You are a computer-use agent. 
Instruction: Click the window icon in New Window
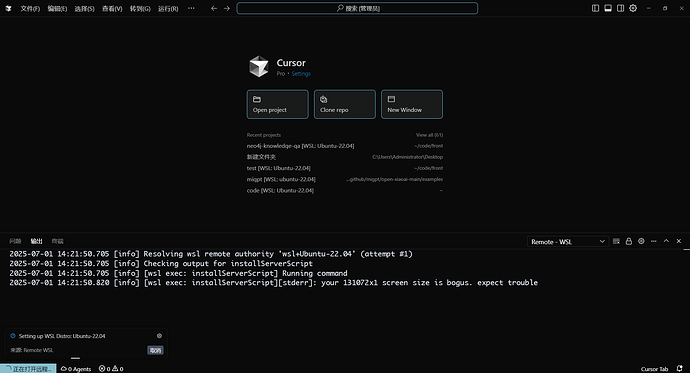(391, 99)
